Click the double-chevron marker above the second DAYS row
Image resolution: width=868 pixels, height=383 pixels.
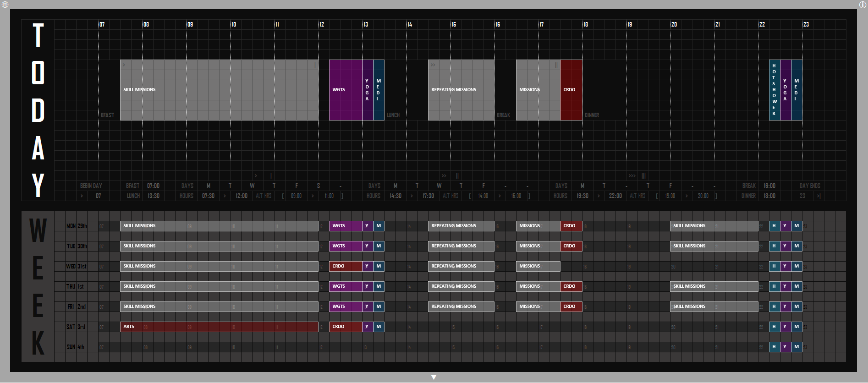444,176
